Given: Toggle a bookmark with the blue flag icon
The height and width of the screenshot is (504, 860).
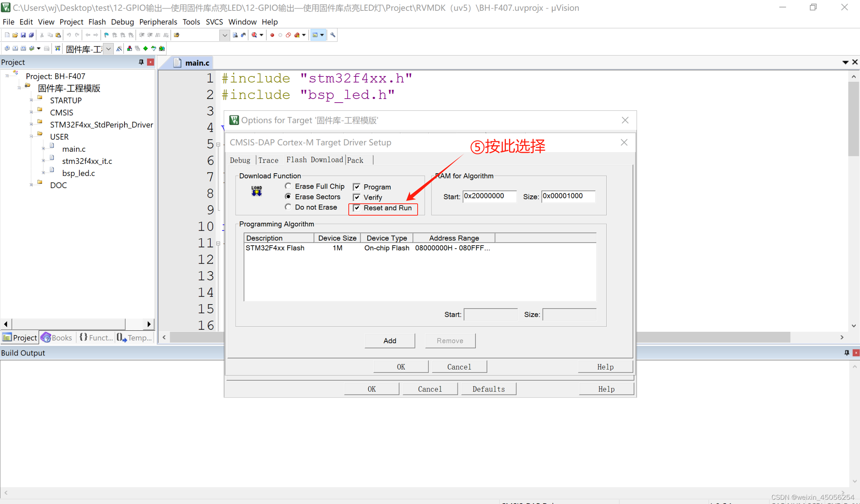Looking at the screenshot, I should tap(107, 35).
